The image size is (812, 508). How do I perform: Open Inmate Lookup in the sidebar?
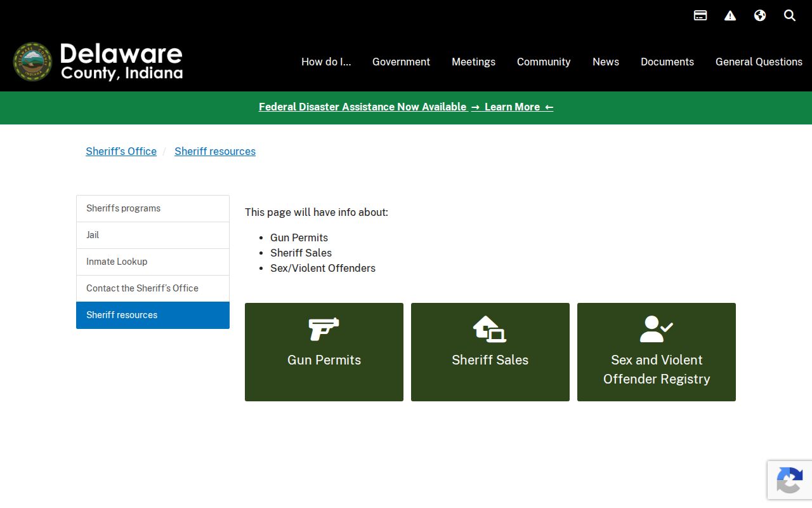point(153,262)
